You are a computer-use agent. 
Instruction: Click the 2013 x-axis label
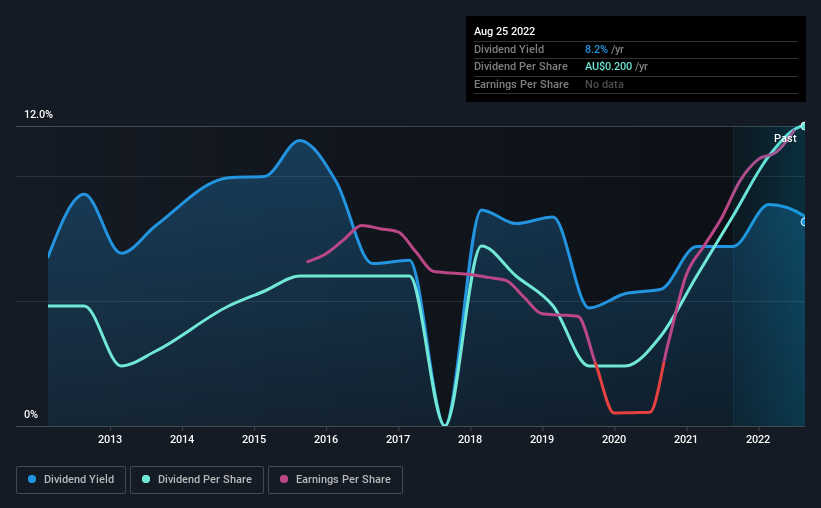(x=110, y=439)
